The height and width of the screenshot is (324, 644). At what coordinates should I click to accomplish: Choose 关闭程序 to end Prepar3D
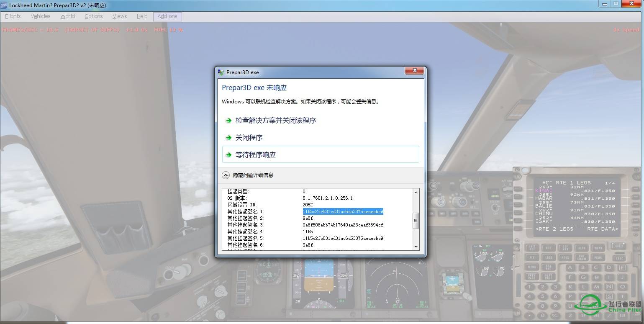[x=321, y=138]
